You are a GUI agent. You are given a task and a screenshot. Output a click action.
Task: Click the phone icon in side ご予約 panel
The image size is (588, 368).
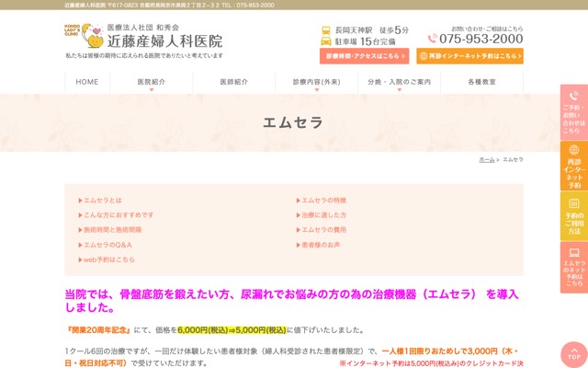[573, 96]
